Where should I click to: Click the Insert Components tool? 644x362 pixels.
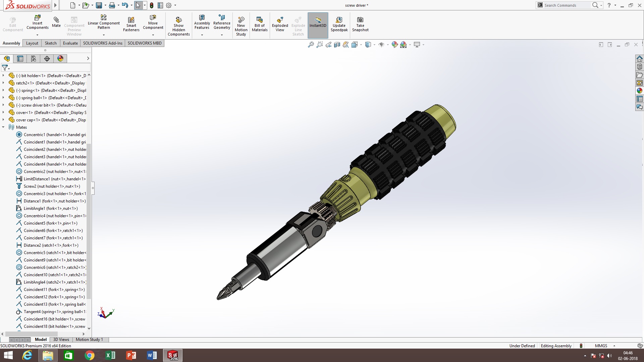(37, 22)
